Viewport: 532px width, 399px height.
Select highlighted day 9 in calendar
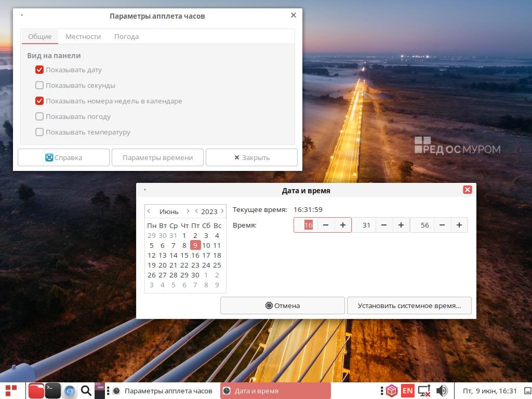[195, 245]
